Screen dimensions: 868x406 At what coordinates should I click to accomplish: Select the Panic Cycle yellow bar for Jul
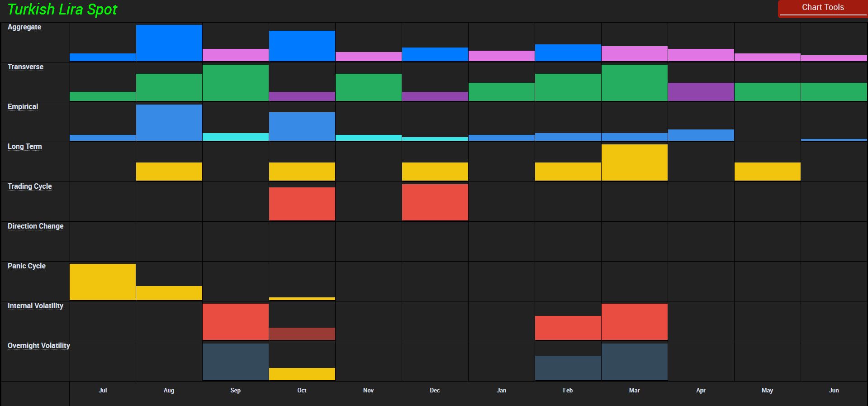click(103, 282)
